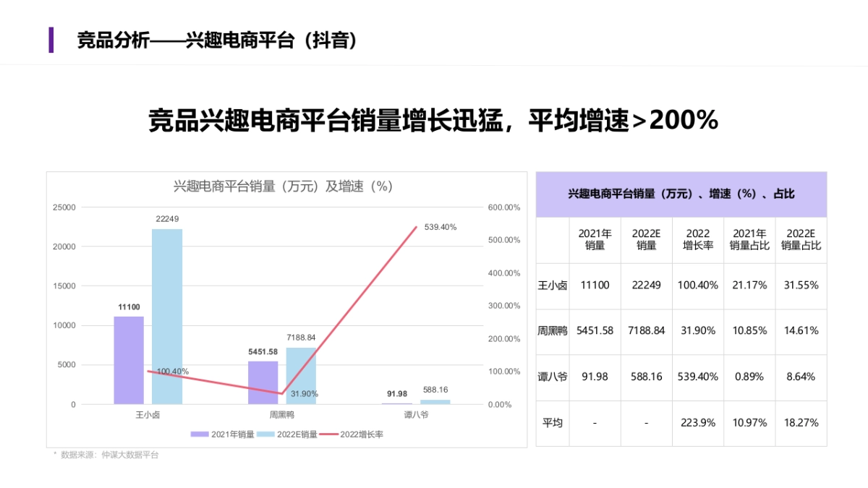Click the 2021年销量 purple legend swatch
868x488 pixels.
click(x=198, y=433)
